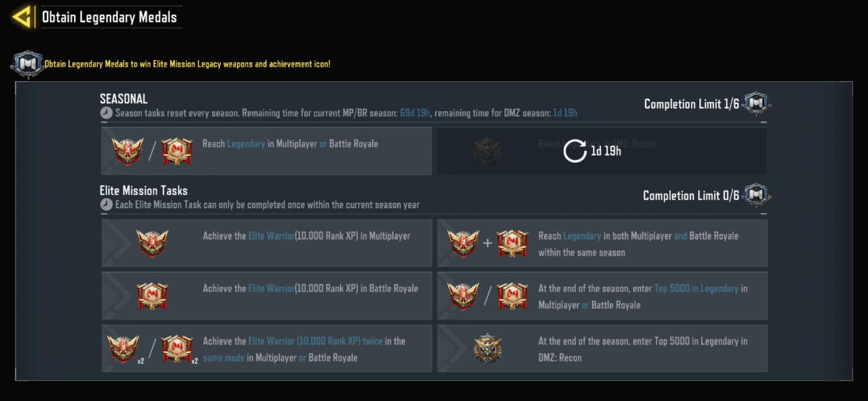Click the refresh timer icon showing 1d 19h

pos(575,151)
